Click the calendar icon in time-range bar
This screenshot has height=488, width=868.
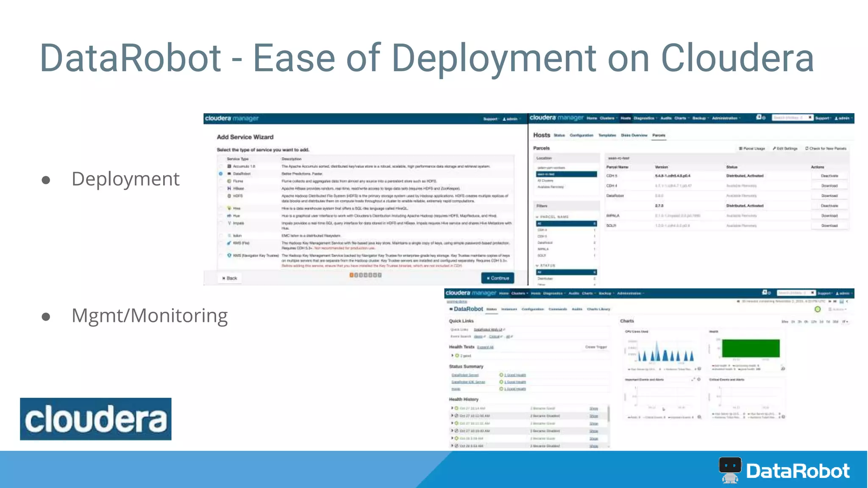click(841, 301)
